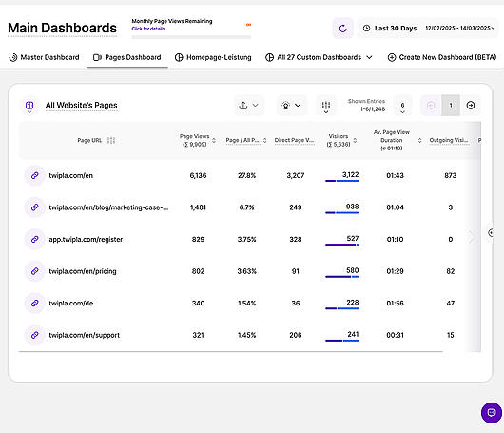Click the Main Dashboards heading

tap(62, 28)
